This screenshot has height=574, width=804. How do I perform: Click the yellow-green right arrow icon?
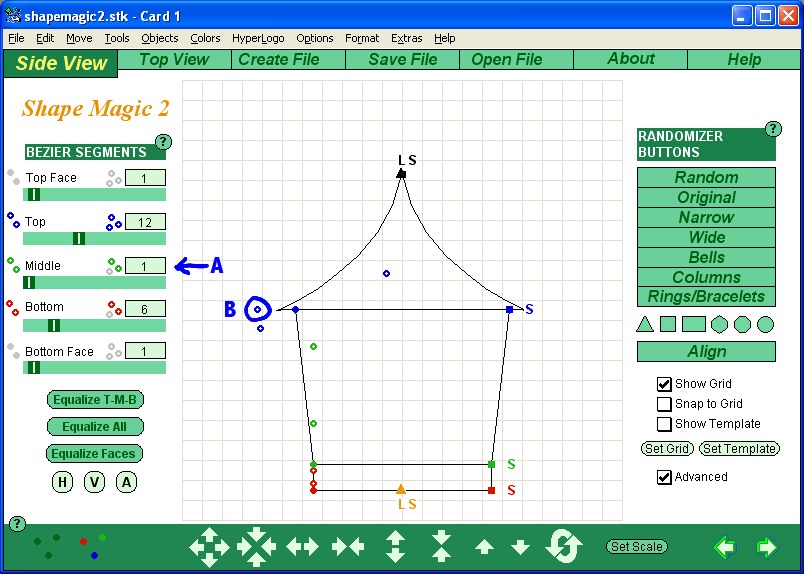pyautogui.click(x=767, y=547)
